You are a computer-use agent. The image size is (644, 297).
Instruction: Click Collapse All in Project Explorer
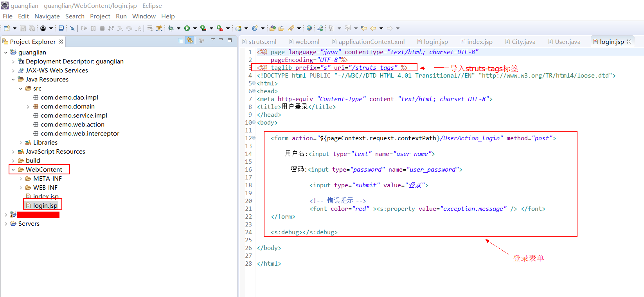pyautogui.click(x=180, y=40)
